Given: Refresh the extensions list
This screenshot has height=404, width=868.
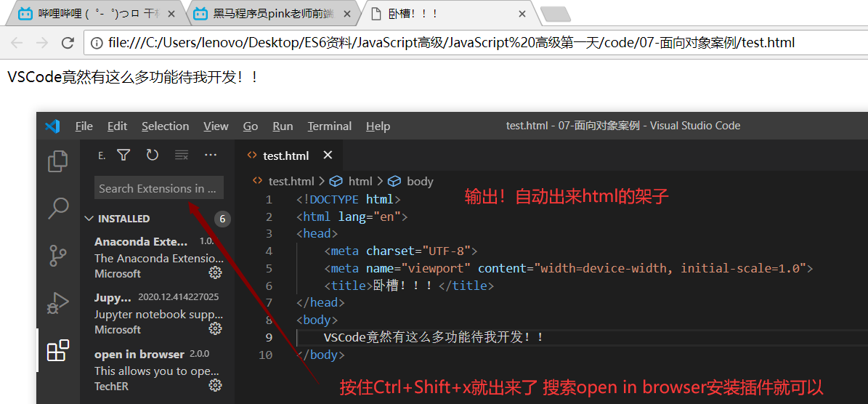Looking at the screenshot, I should tap(152, 155).
